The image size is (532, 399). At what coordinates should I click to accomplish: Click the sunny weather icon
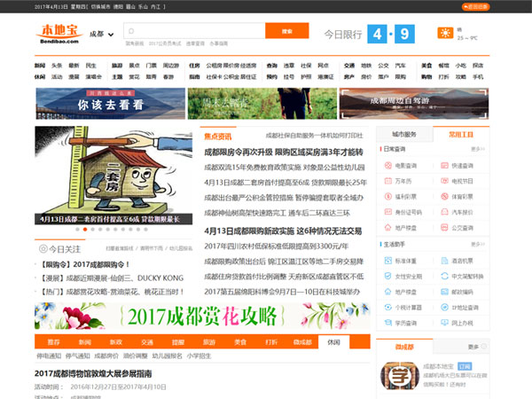click(445, 34)
